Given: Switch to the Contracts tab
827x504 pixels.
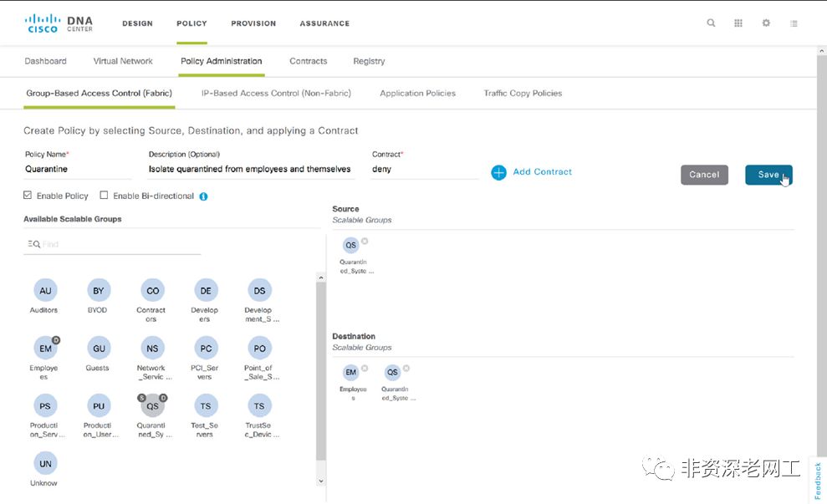Looking at the screenshot, I should [x=308, y=61].
